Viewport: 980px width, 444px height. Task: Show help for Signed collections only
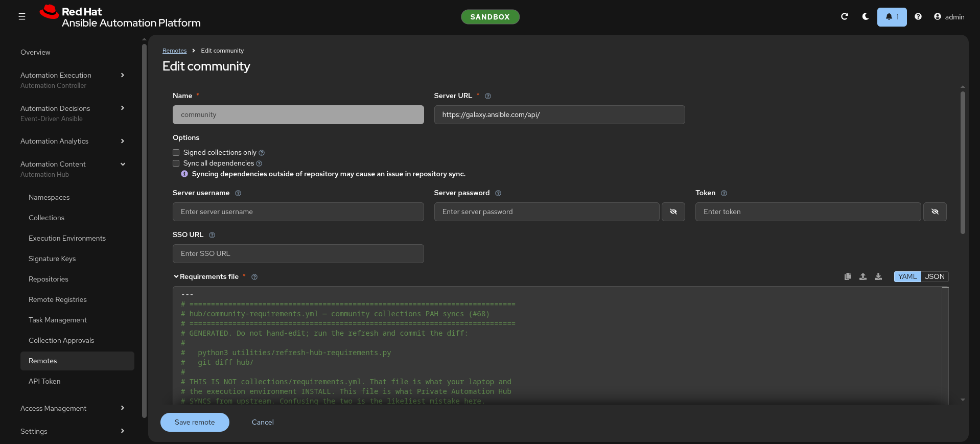tap(262, 153)
